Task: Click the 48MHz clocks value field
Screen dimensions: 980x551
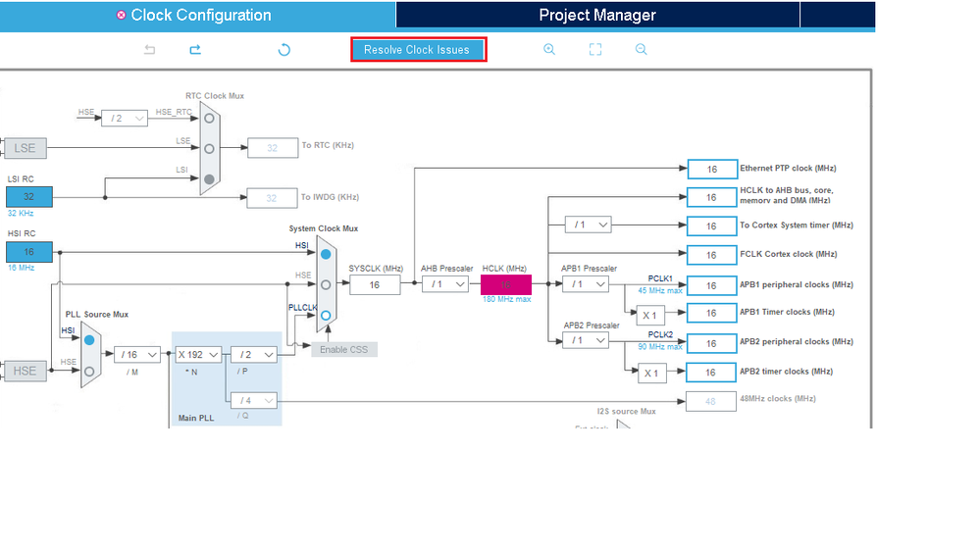Action: (710, 402)
